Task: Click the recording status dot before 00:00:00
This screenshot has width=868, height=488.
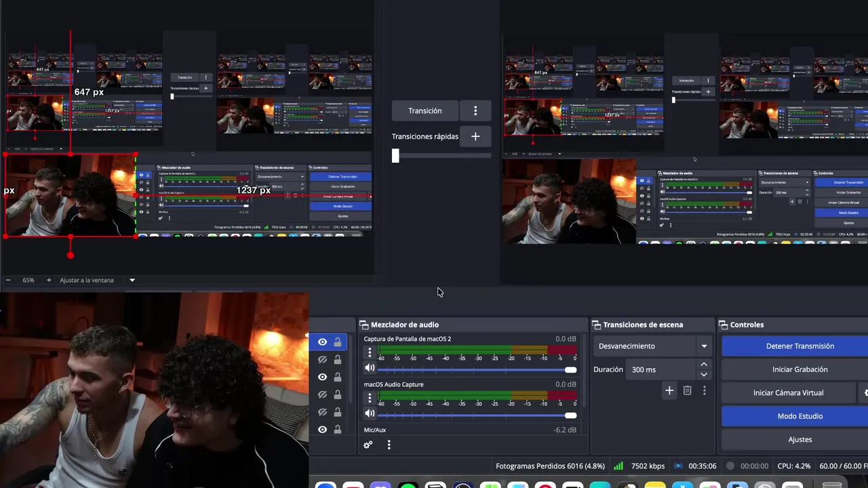Action: [x=730, y=466]
